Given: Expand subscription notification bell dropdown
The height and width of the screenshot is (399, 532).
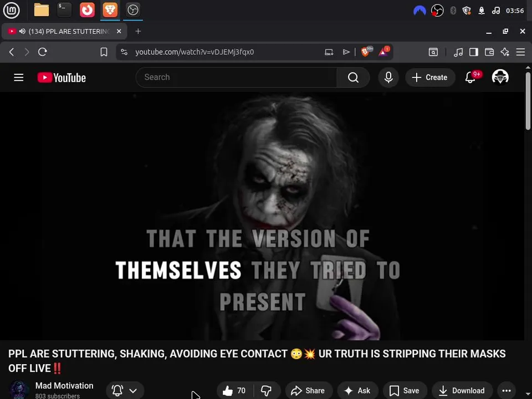Looking at the screenshot, I should pyautogui.click(x=125, y=391).
